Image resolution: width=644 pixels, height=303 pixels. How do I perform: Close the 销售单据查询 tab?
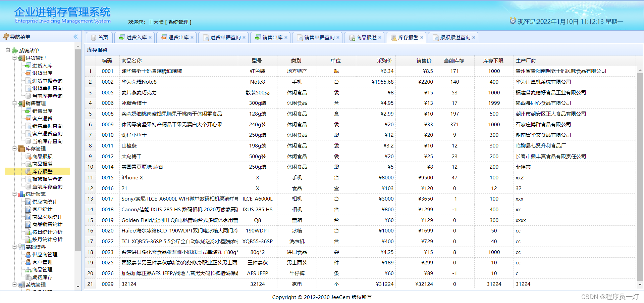pyautogui.click(x=338, y=38)
